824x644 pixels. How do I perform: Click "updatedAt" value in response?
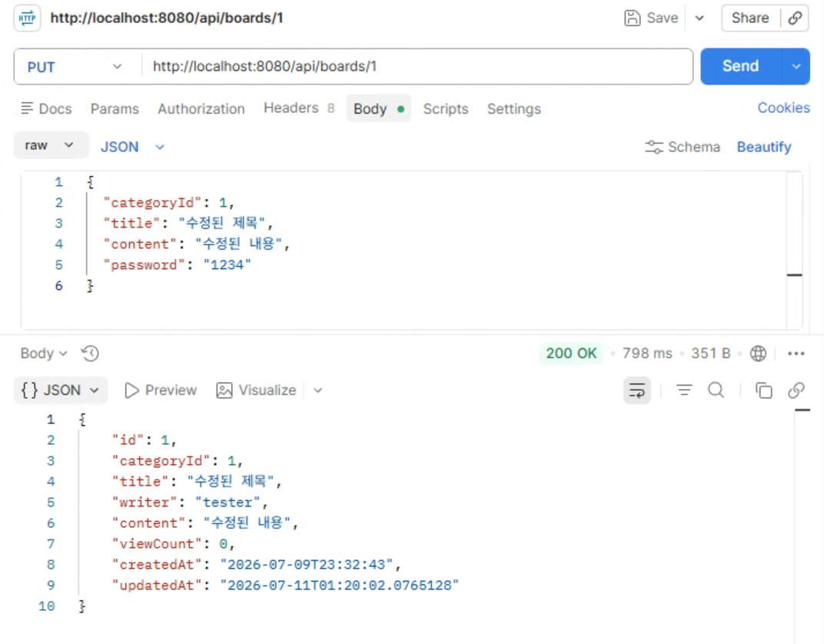click(x=340, y=585)
